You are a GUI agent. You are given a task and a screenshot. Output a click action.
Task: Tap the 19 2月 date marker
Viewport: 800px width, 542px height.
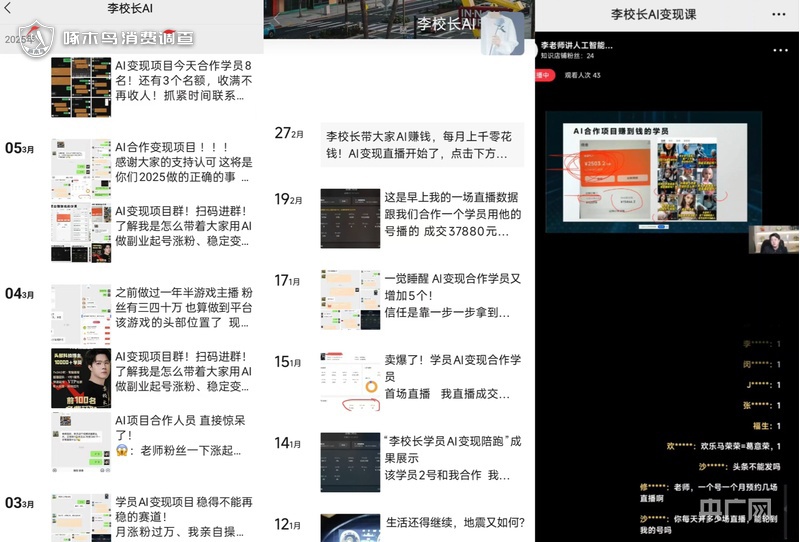point(288,199)
